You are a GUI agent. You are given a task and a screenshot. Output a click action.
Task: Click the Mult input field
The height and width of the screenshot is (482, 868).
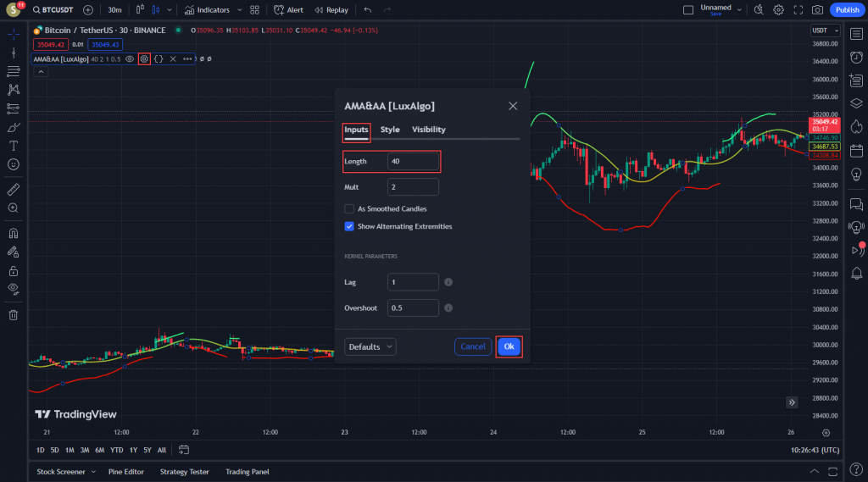tap(413, 187)
